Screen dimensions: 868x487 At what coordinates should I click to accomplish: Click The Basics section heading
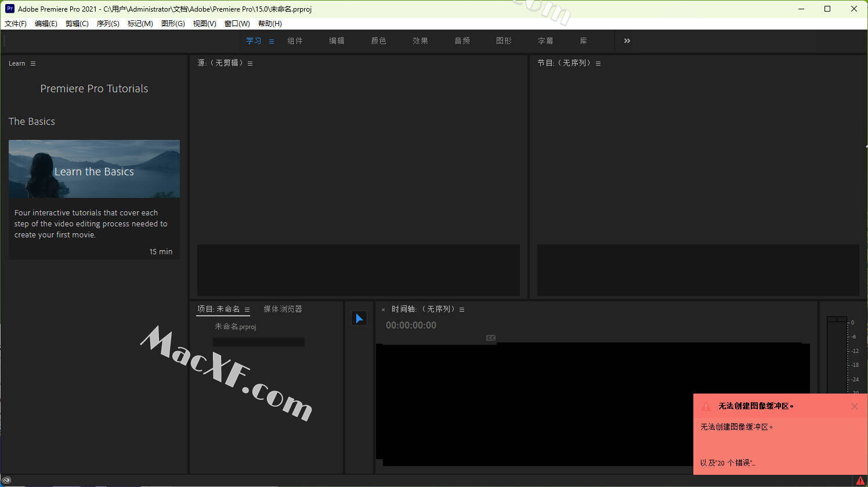(x=32, y=121)
